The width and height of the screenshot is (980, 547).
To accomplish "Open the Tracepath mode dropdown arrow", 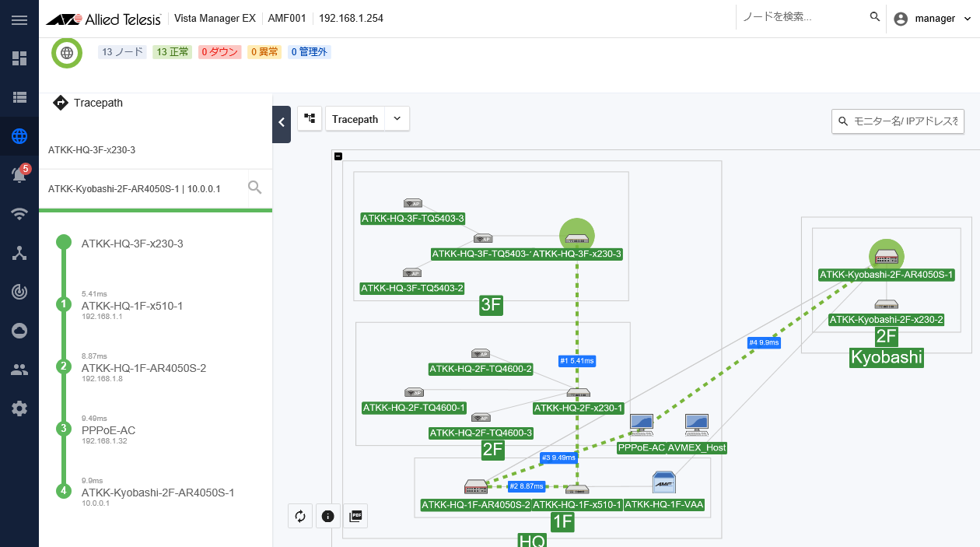I will pyautogui.click(x=397, y=118).
